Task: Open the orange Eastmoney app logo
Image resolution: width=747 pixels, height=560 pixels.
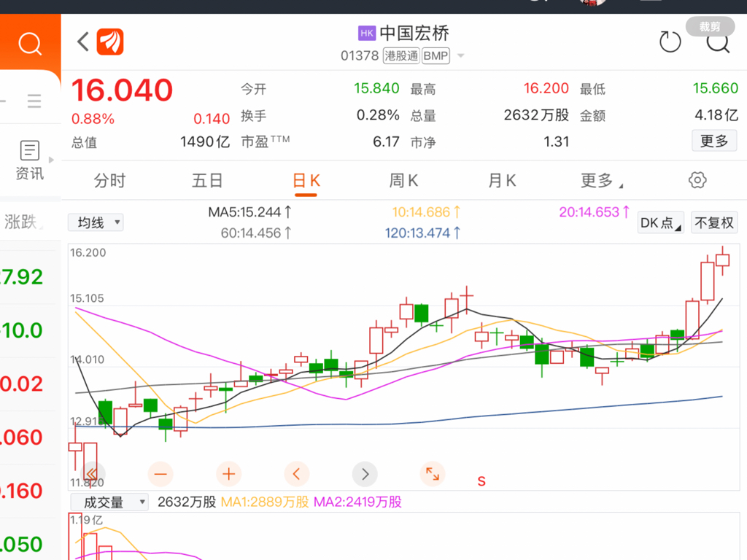Action: coord(110,42)
